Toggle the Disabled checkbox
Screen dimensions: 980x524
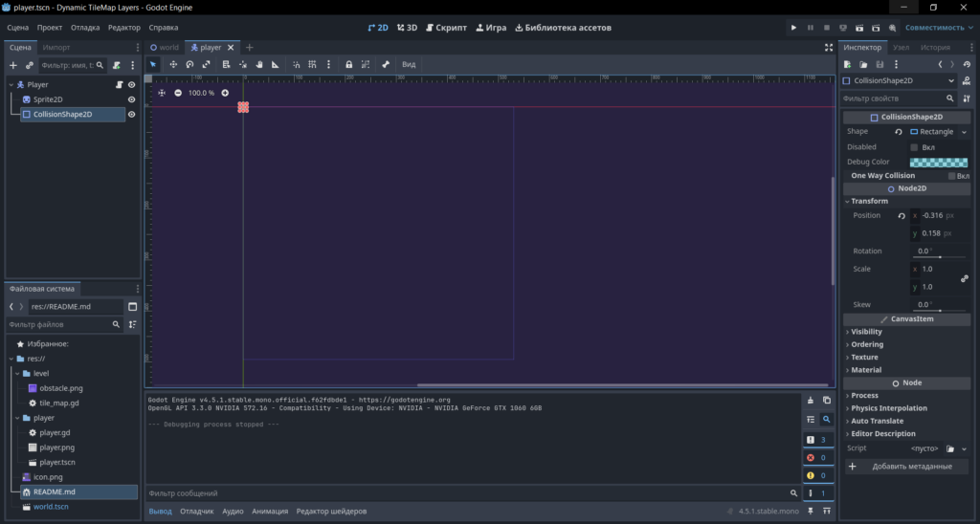pyautogui.click(x=914, y=147)
